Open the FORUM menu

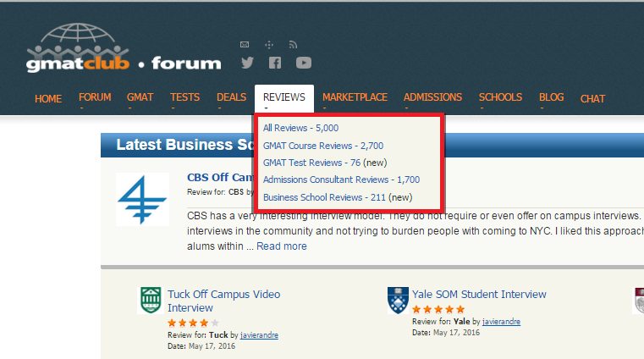(95, 97)
